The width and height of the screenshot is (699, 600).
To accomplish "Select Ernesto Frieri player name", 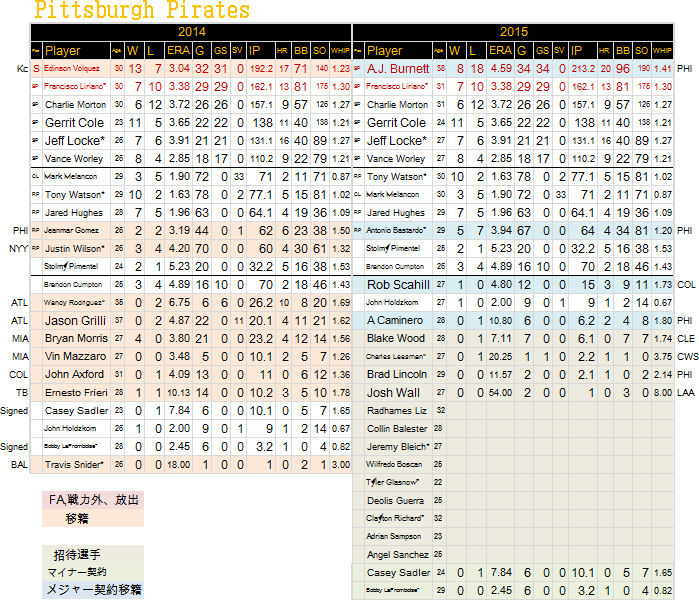I will (x=76, y=392).
